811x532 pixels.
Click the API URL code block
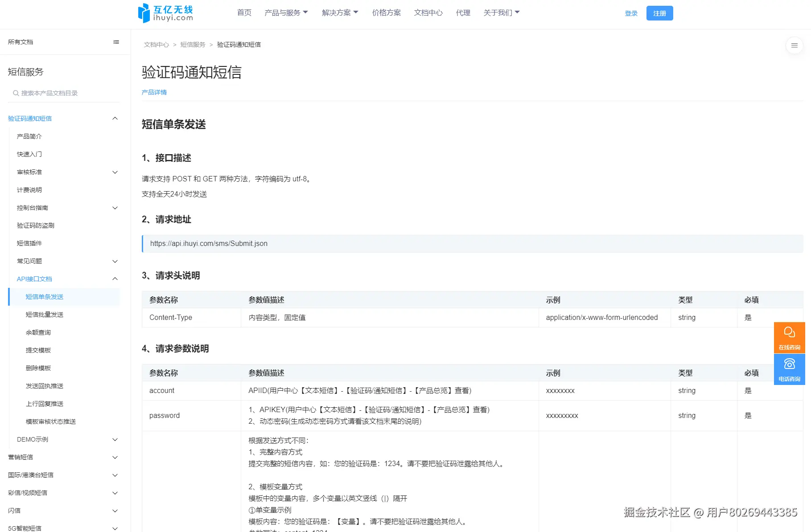tap(472, 244)
